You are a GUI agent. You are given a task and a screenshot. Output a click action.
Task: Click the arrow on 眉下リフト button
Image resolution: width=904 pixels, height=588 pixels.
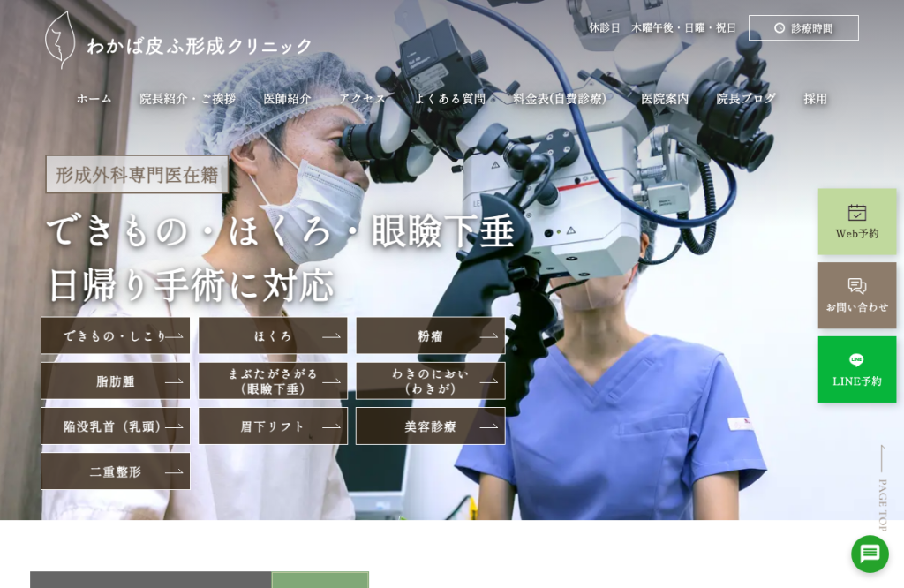coord(332,426)
